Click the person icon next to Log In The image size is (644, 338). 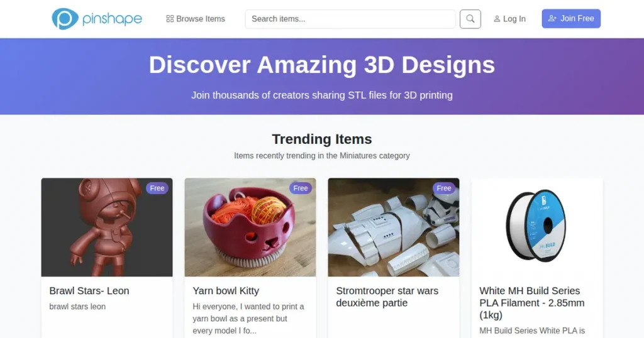[497, 19]
